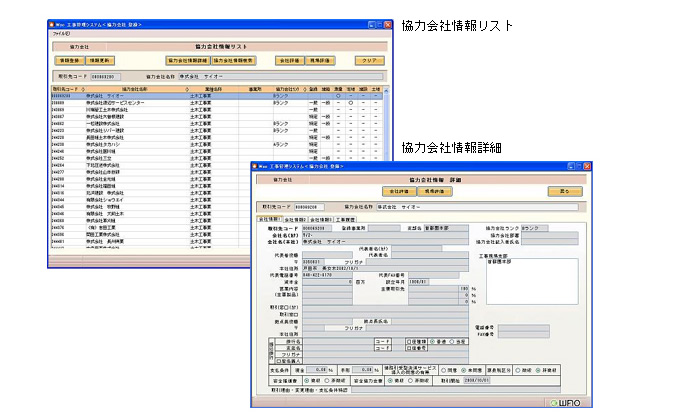Viewport: 680px width, 420px height.
Task: Open 協力会社情報詳細 from the list toolbar
Action: pyautogui.click(x=187, y=60)
